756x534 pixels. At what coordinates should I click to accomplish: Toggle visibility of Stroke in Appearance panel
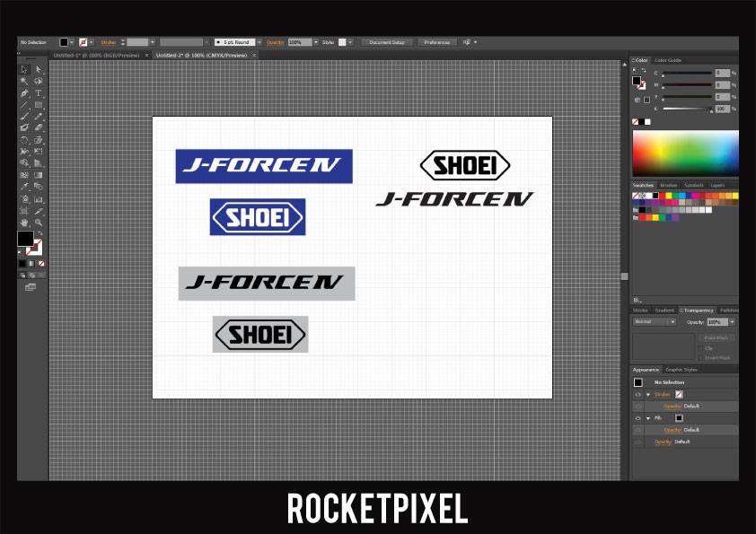tap(637, 394)
